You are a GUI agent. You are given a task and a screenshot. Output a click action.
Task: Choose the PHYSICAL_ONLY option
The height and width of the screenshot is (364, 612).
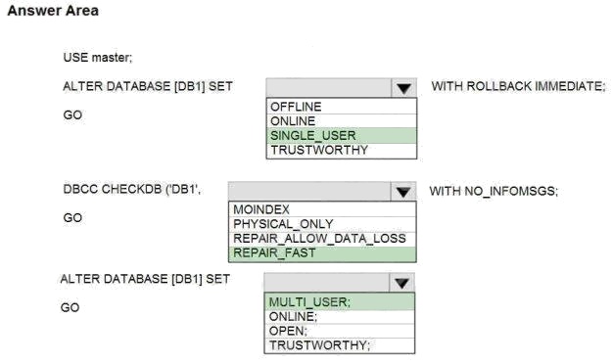(322, 224)
